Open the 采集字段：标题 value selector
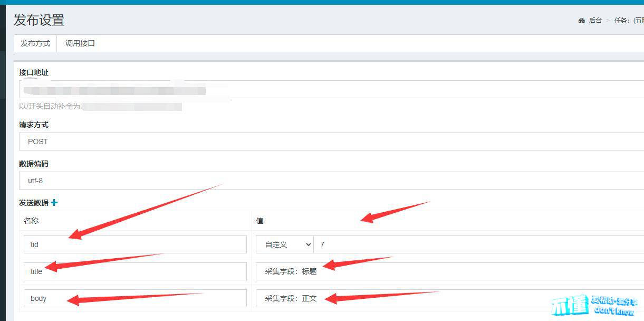The image size is (644, 321). [450, 271]
